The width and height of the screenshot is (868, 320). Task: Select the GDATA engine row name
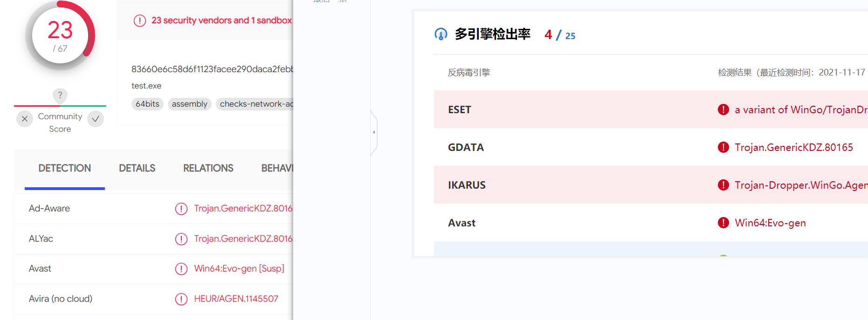466,147
